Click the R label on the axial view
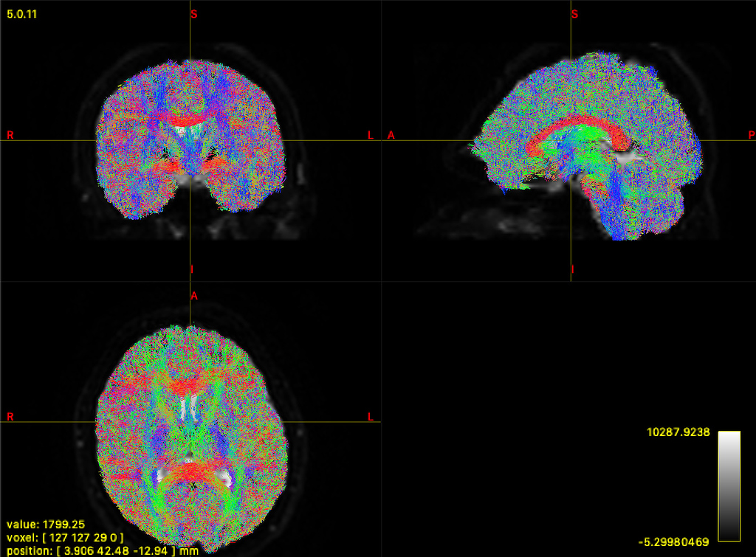756x557 pixels. point(10,417)
